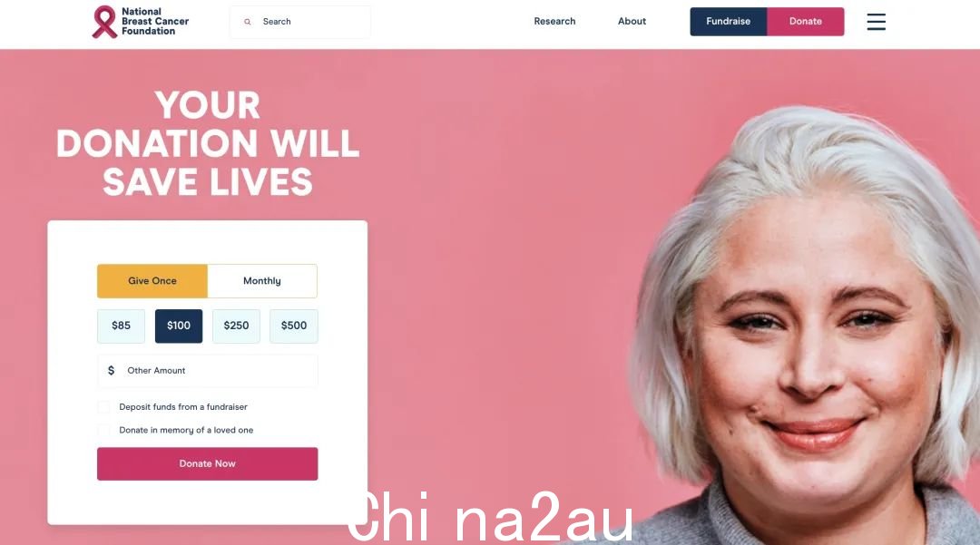Click the navy Fundraise button
The width and height of the screenshot is (980, 545).
(728, 21)
